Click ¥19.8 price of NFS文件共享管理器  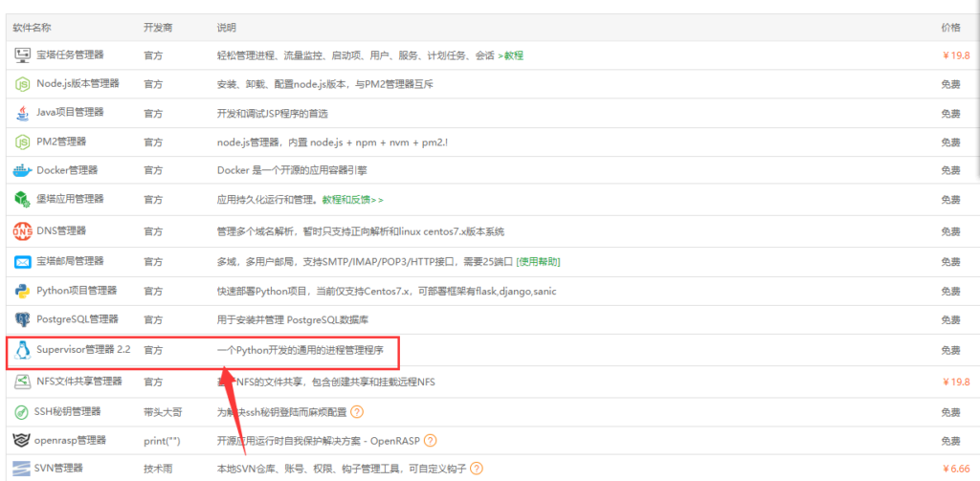pyautogui.click(x=956, y=382)
